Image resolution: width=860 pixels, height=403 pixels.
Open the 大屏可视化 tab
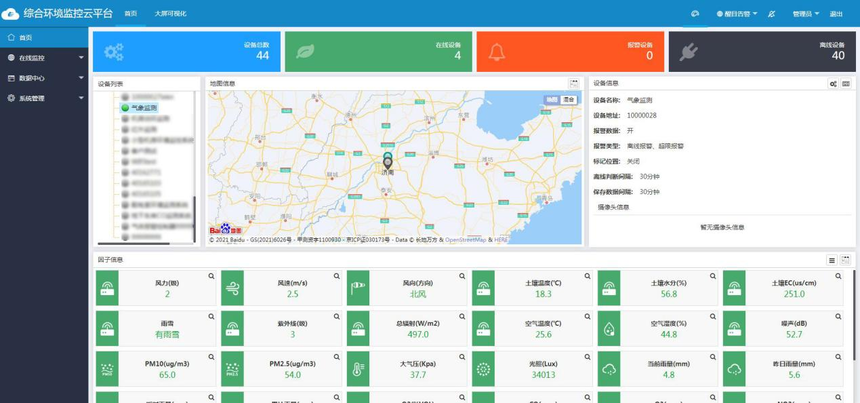point(171,14)
